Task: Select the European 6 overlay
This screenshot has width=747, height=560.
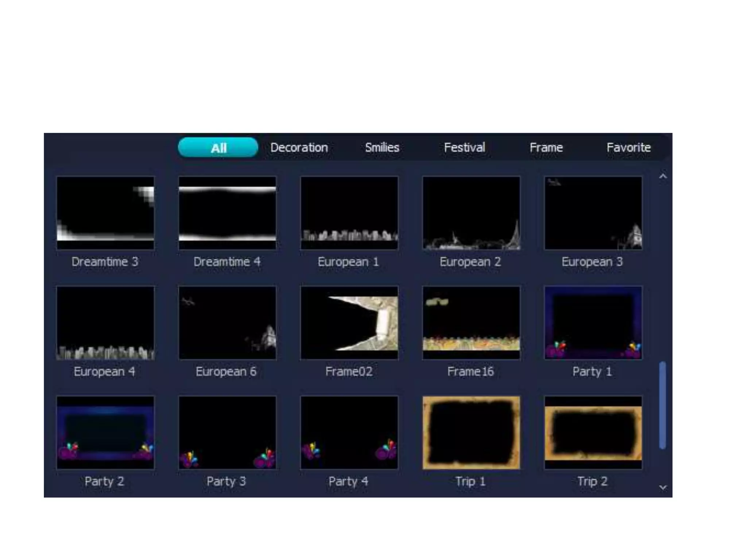Action: [x=227, y=323]
